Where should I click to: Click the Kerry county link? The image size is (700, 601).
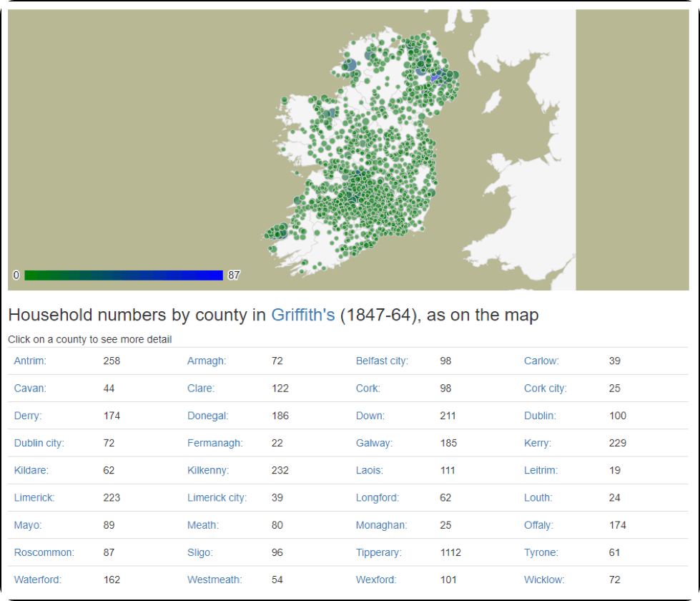[x=537, y=444]
